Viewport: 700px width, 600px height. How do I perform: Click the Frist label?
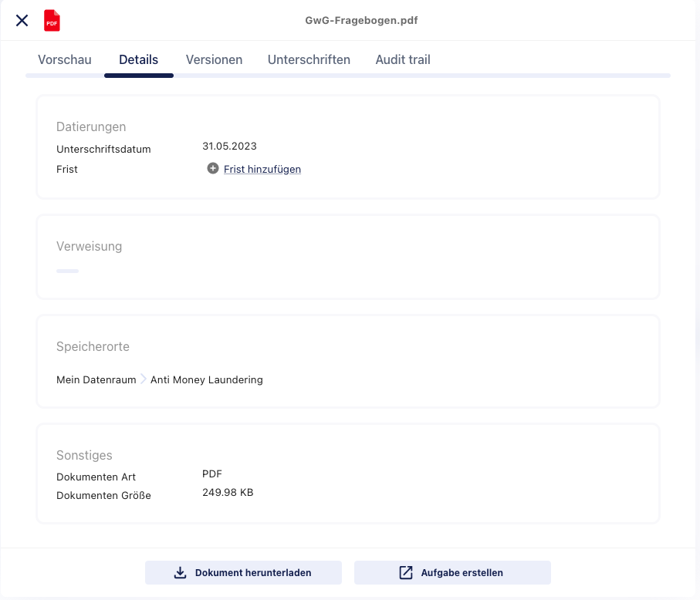coord(67,170)
